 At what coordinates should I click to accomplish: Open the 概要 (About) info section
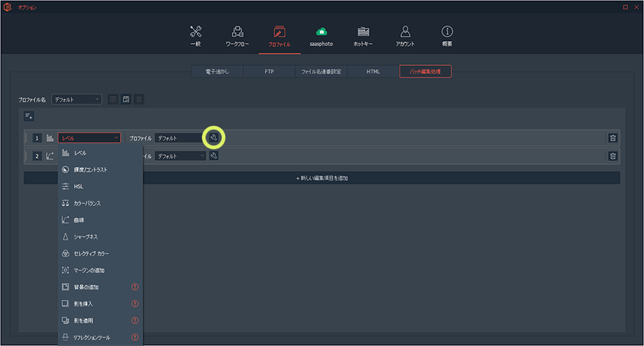(x=446, y=36)
